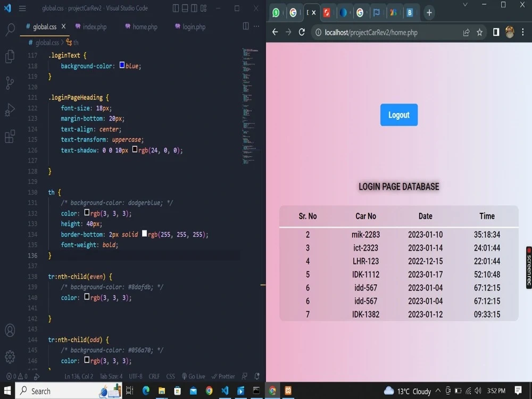
Task: Open Windows Start menu
Action: 7,390
